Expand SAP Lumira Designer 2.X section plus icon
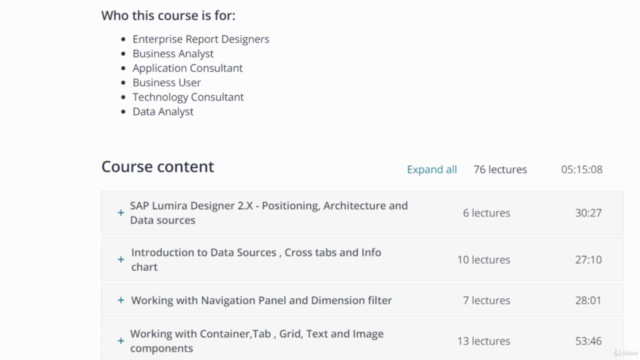Image resolution: width=640 pixels, height=360 pixels. 121,213
